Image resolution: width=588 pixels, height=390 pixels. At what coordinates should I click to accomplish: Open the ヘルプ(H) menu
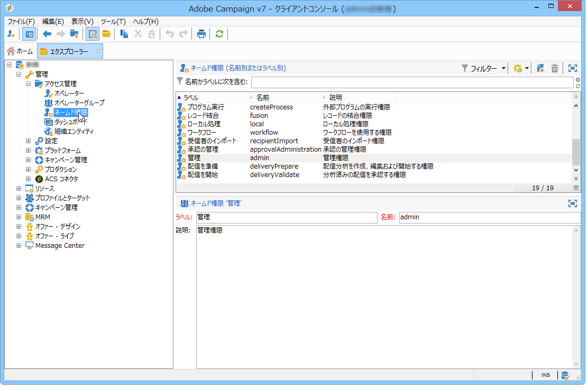pyautogui.click(x=145, y=22)
